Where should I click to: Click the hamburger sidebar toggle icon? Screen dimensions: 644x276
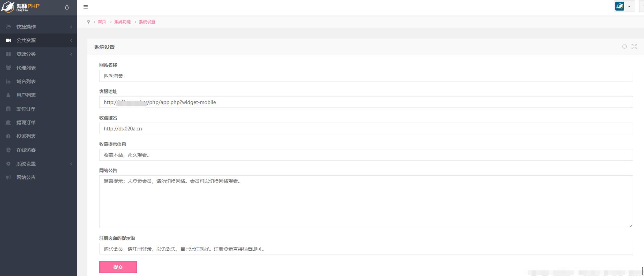pyautogui.click(x=86, y=7)
